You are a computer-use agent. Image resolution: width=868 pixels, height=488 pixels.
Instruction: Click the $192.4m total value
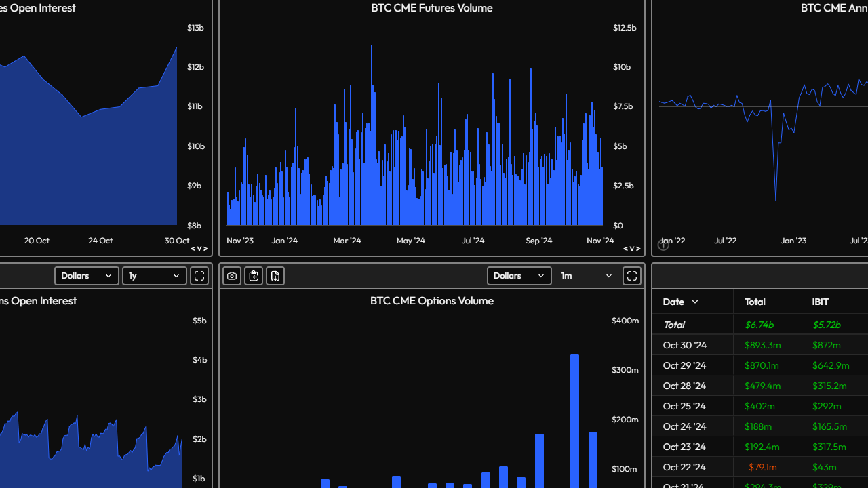(x=762, y=447)
